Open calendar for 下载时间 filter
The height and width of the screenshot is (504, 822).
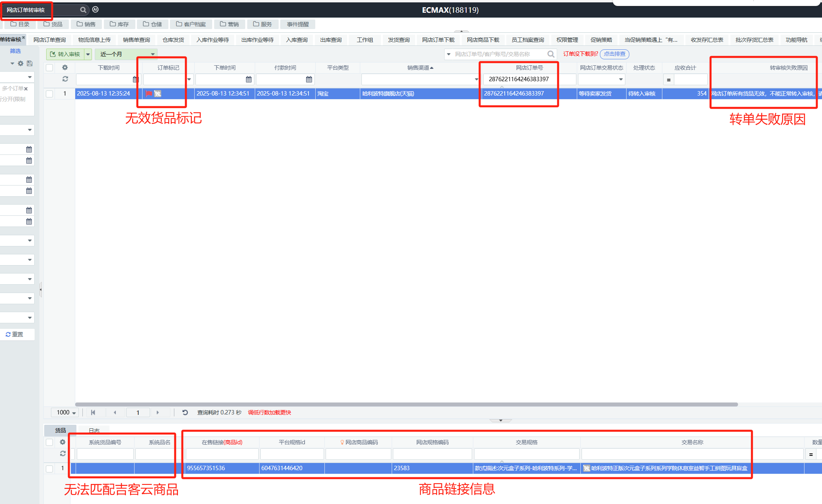point(135,80)
